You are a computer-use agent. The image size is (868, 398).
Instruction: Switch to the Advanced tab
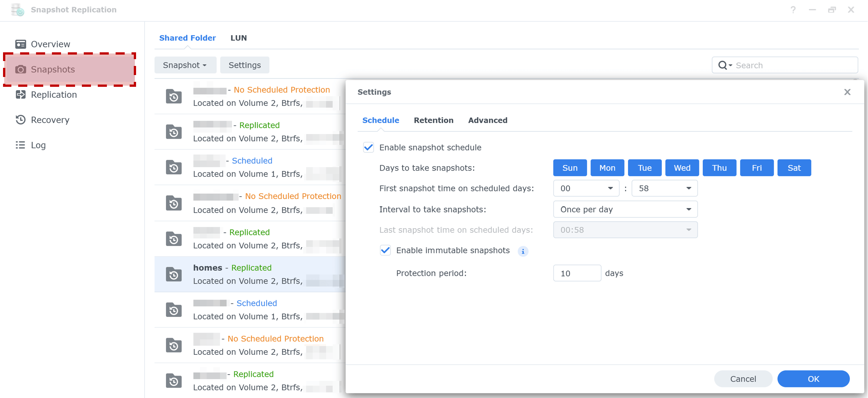[x=487, y=120]
